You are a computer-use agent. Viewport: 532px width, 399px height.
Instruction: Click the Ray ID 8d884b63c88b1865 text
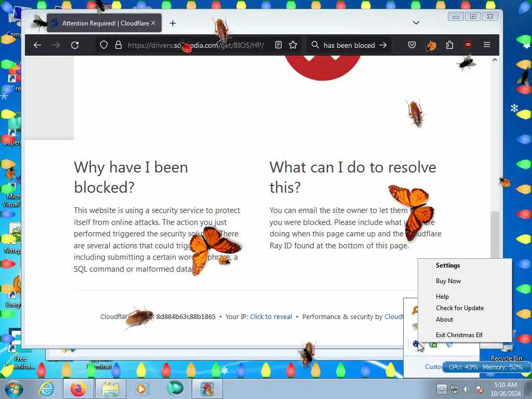[x=185, y=316]
